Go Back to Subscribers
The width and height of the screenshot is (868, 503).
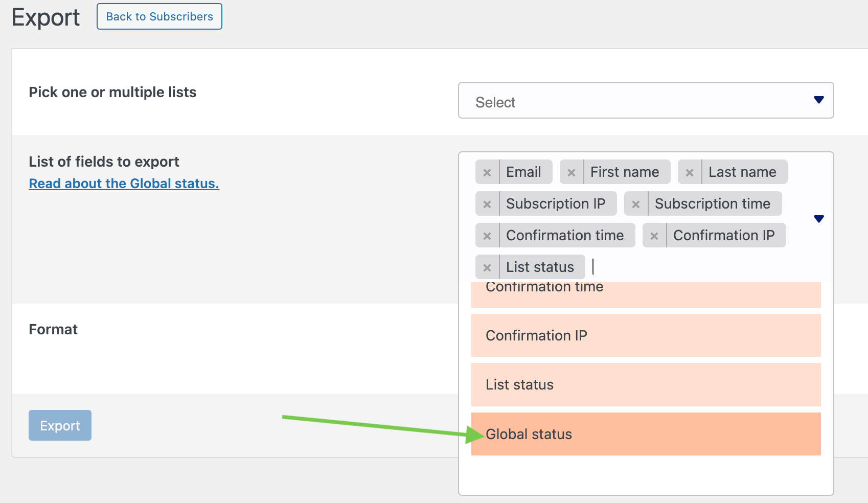[159, 16]
